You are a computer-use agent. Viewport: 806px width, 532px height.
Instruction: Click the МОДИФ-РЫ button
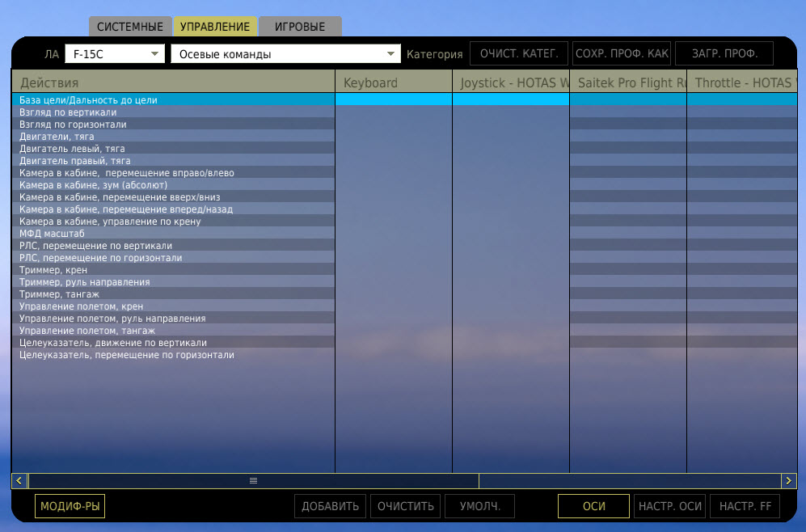click(x=70, y=506)
